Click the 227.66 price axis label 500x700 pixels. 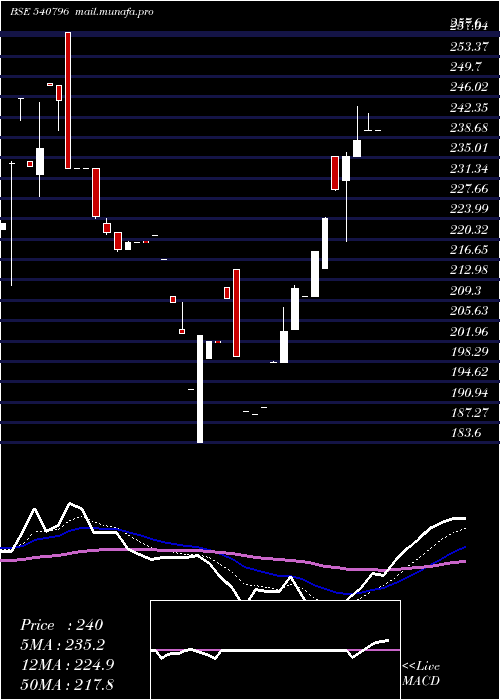[469, 189]
